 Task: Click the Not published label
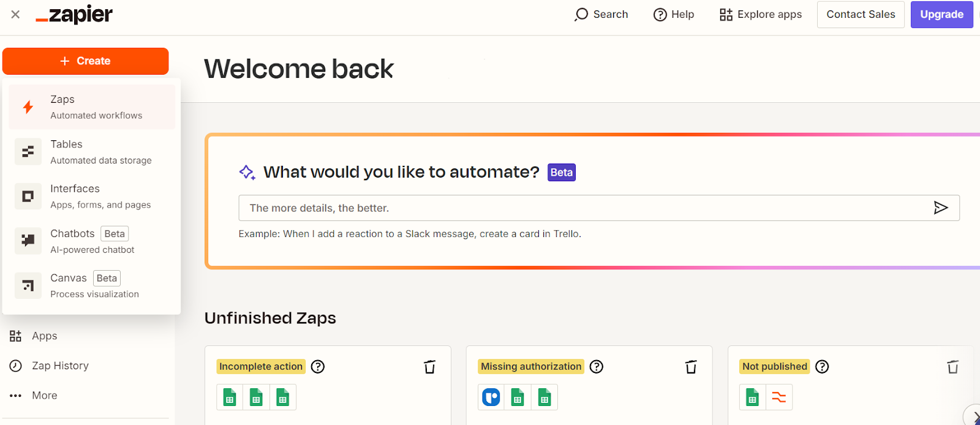coord(775,366)
